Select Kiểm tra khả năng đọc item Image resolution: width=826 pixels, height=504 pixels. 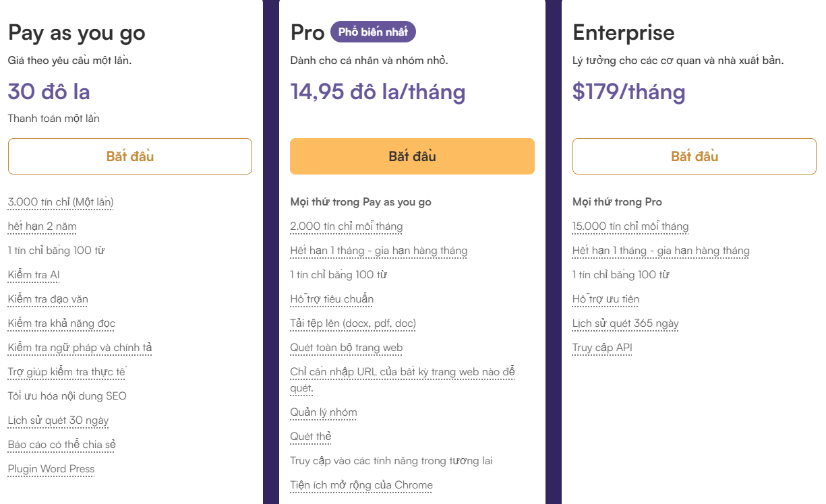click(x=61, y=323)
